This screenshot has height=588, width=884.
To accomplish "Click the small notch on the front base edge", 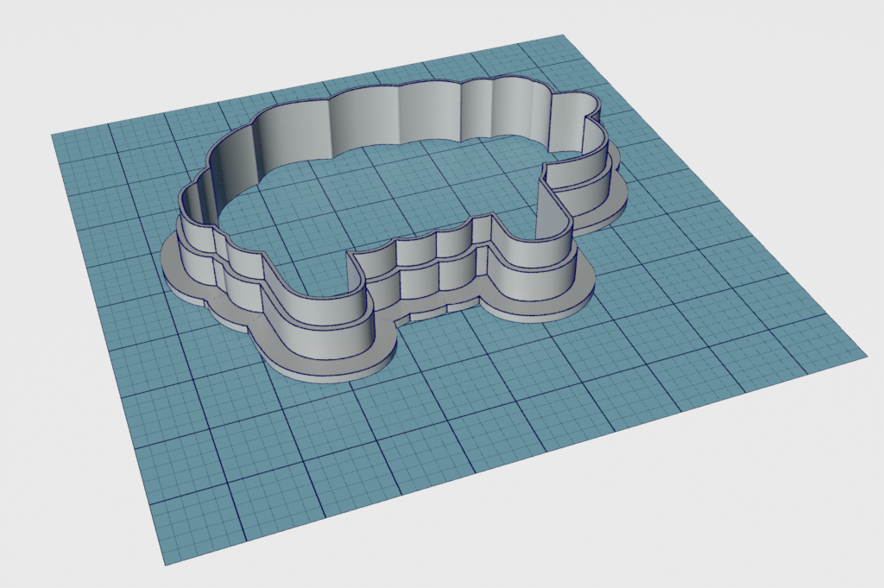I will coord(451,307).
